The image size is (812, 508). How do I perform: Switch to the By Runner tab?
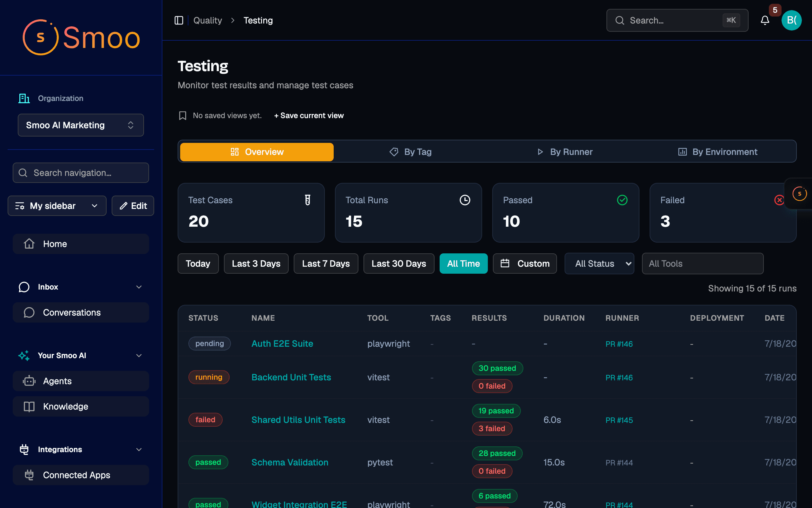[565, 152]
